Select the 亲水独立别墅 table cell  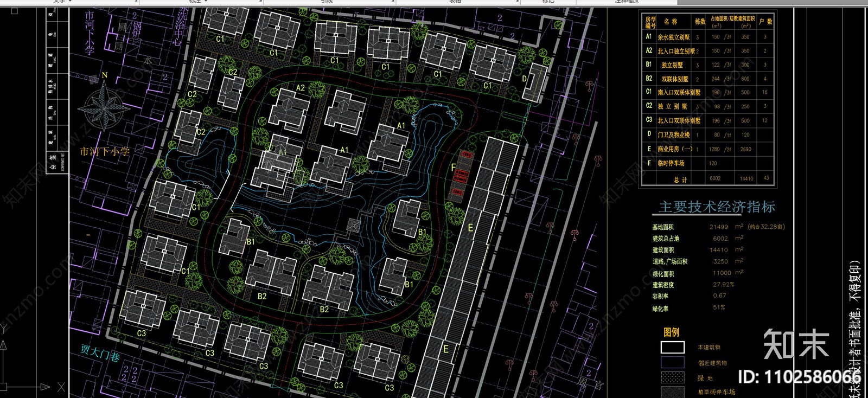pyautogui.click(x=674, y=37)
